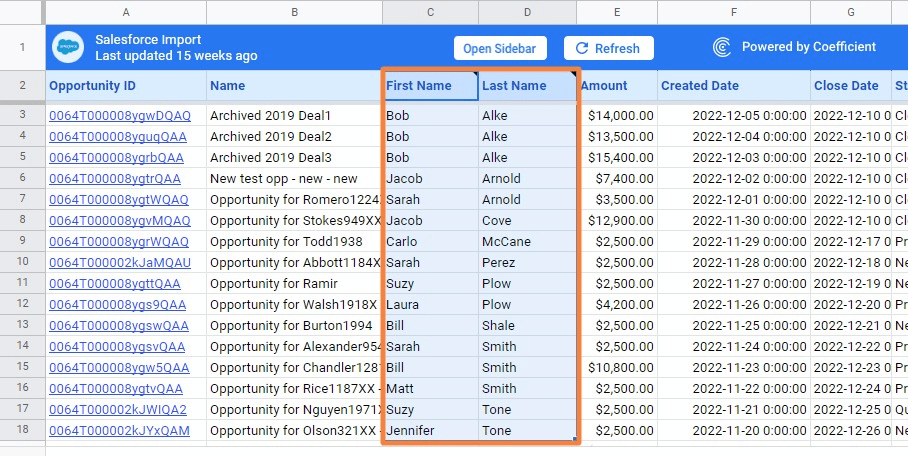Click the Amount header cell
Image resolution: width=908 pixels, height=456 pixels.
point(617,85)
